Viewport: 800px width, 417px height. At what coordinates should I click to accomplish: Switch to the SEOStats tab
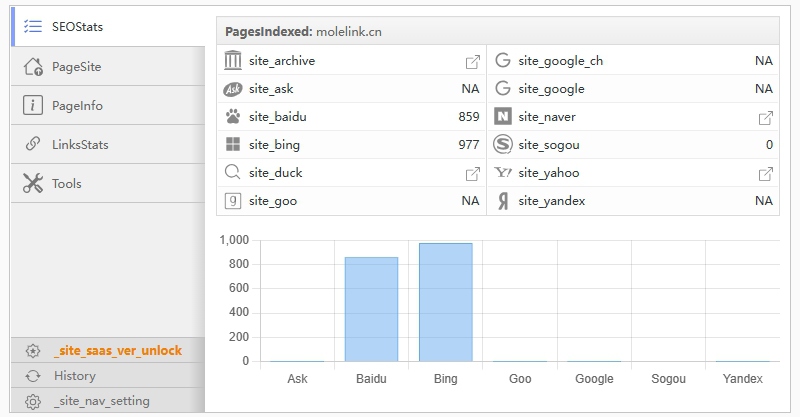click(x=78, y=27)
